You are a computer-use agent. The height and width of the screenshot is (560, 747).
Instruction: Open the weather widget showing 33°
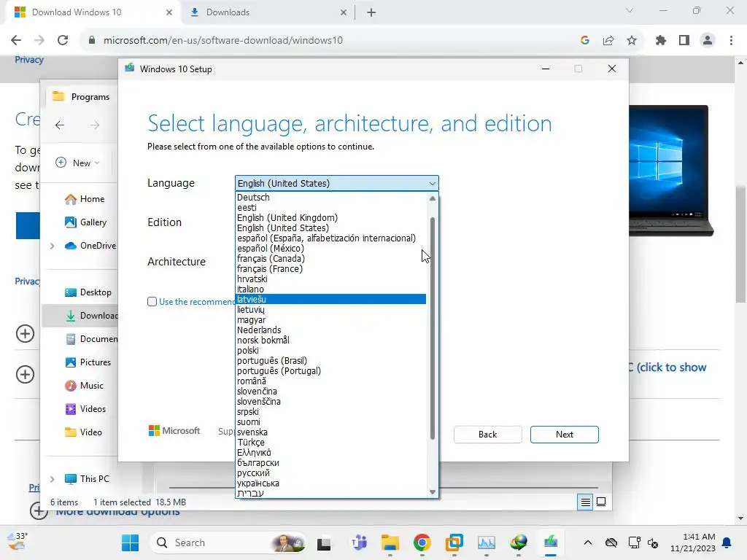click(x=18, y=542)
